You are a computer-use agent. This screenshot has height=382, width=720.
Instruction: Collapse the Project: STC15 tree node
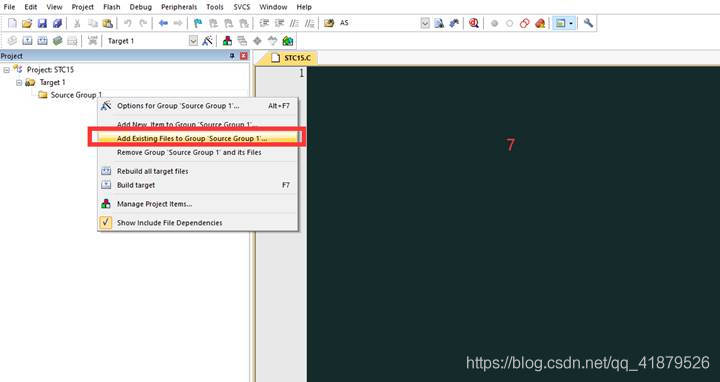point(6,70)
